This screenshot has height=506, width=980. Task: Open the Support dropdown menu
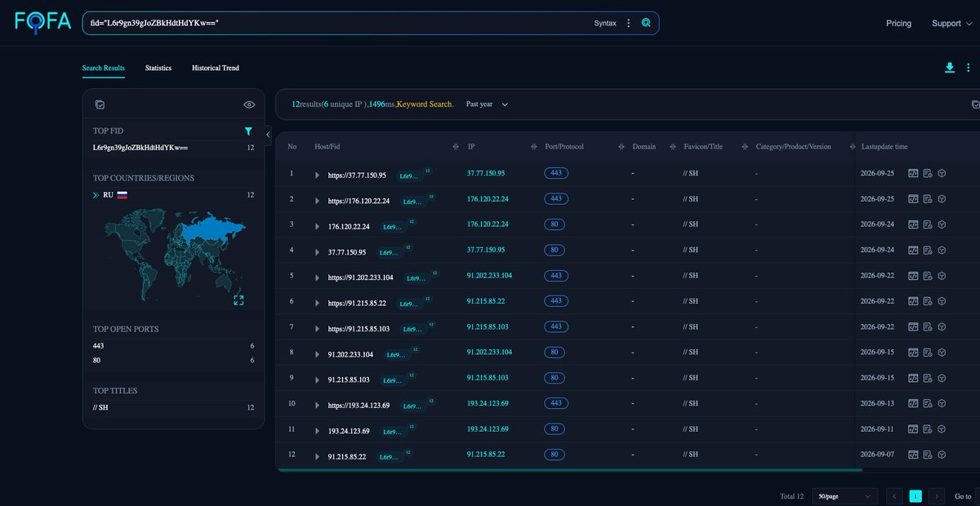pyautogui.click(x=951, y=24)
